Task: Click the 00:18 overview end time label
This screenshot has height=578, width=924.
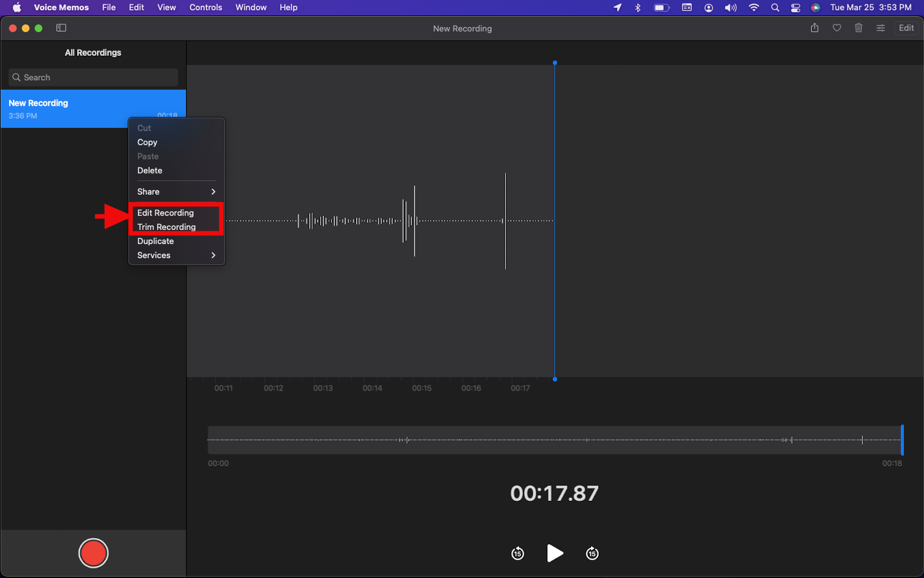Action: point(892,463)
